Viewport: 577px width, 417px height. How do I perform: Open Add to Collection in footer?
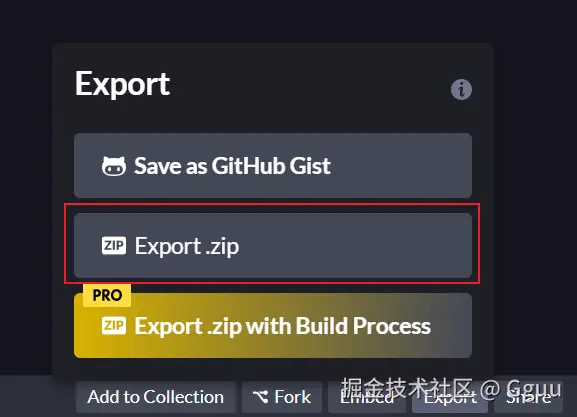point(156,397)
